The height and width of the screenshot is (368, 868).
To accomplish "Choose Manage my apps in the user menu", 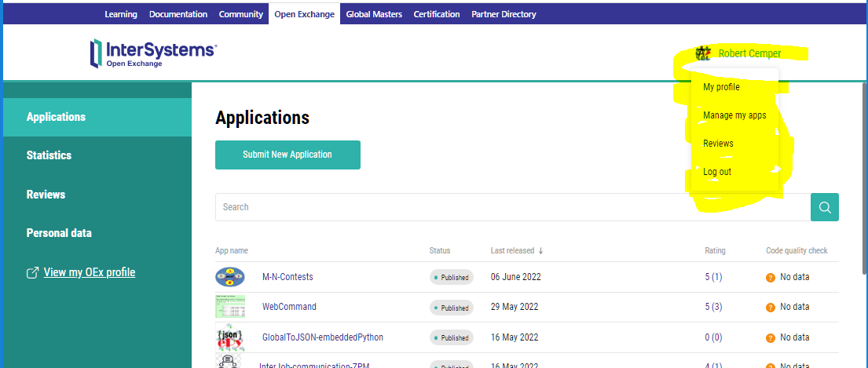I will pyautogui.click(x=734, y=115).
